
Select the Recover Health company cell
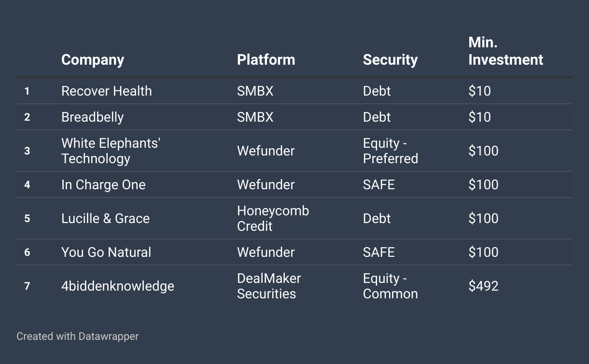107,91
